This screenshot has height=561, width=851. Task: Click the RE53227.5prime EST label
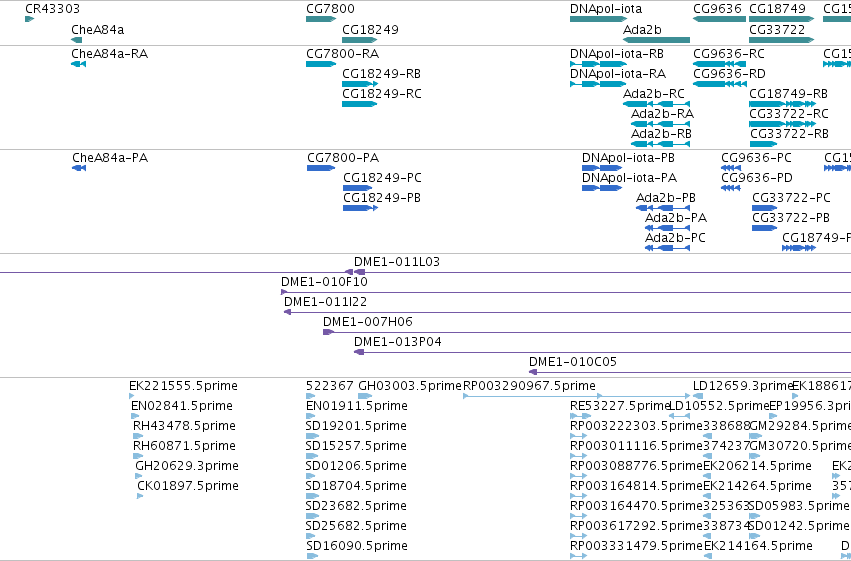click(620, 406)
